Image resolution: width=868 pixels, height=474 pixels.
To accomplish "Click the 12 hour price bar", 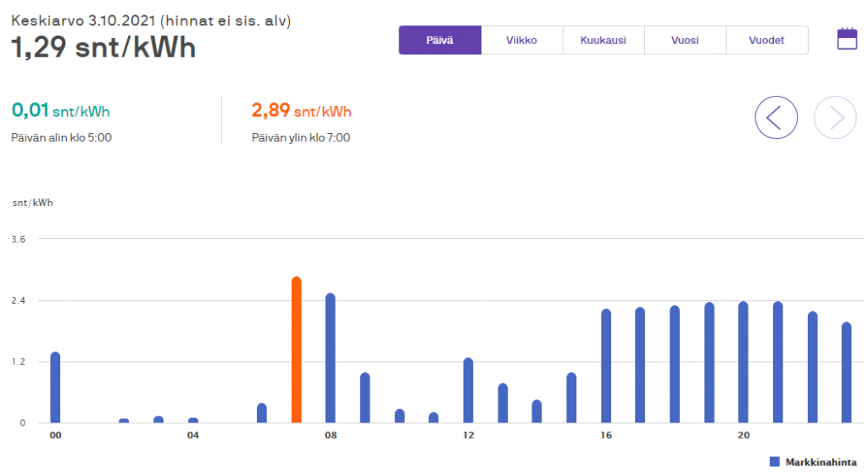I will pyautogui.click(x=468, y=390).
